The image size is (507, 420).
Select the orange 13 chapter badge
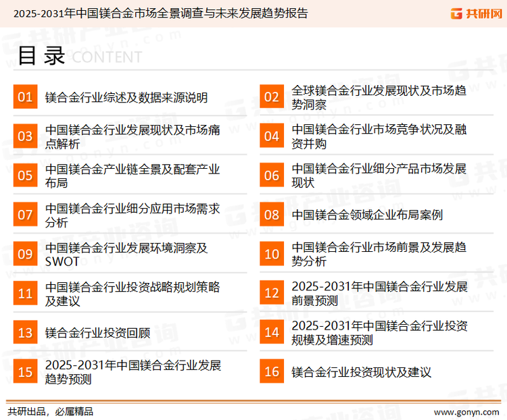tap(25, 332)
